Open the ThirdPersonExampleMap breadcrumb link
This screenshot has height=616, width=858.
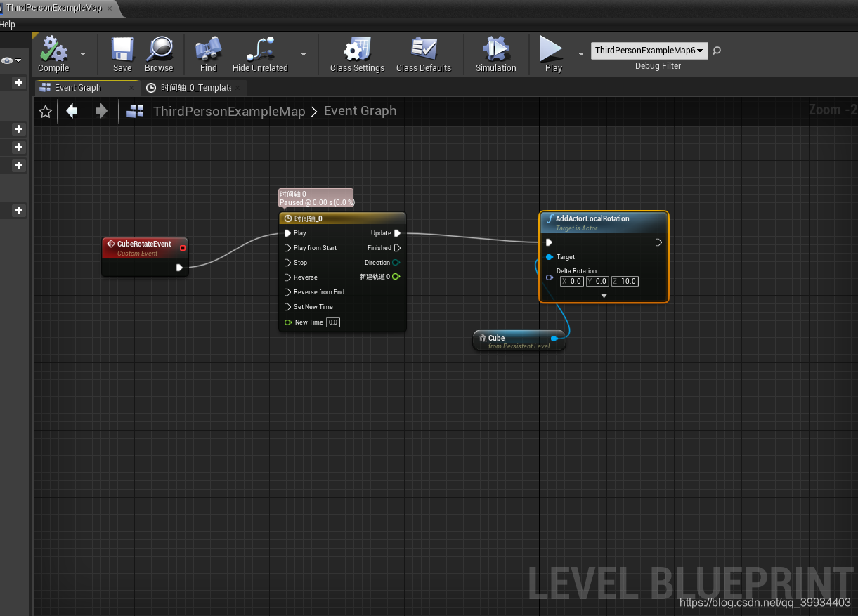point(229,111)
